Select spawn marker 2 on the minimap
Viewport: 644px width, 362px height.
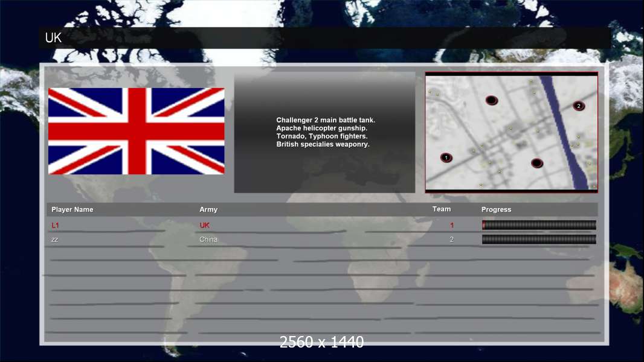pyautogui.click(x=579, y=106)
